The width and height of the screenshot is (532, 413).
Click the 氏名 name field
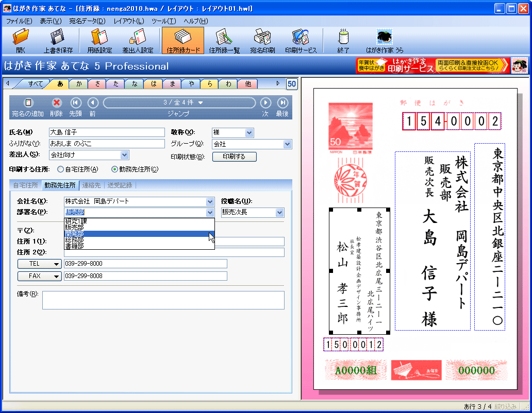click(107, 132)
